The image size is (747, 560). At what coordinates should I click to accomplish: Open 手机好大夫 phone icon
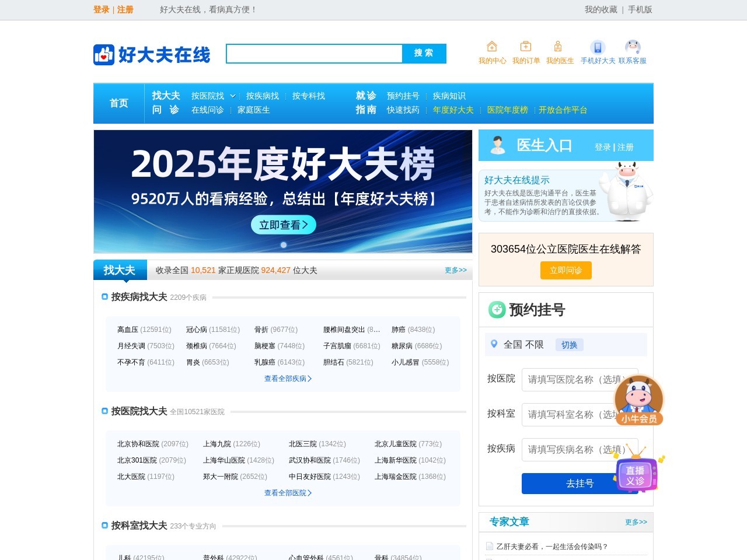(598, 47)
